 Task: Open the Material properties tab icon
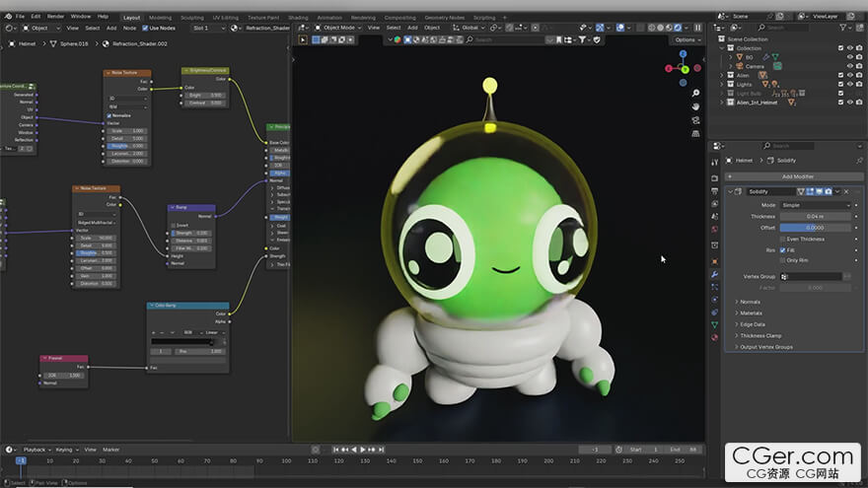pos(714,338)
